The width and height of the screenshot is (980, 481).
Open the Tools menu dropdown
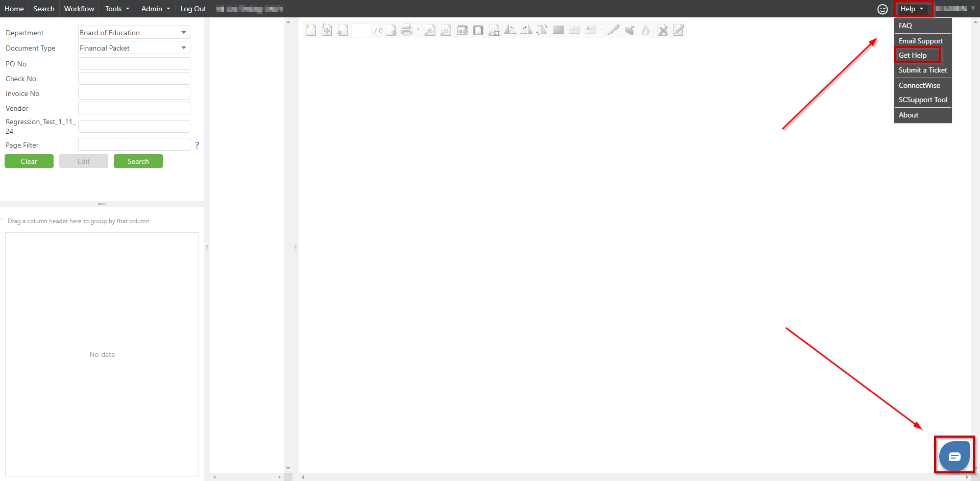pos(117,9)
